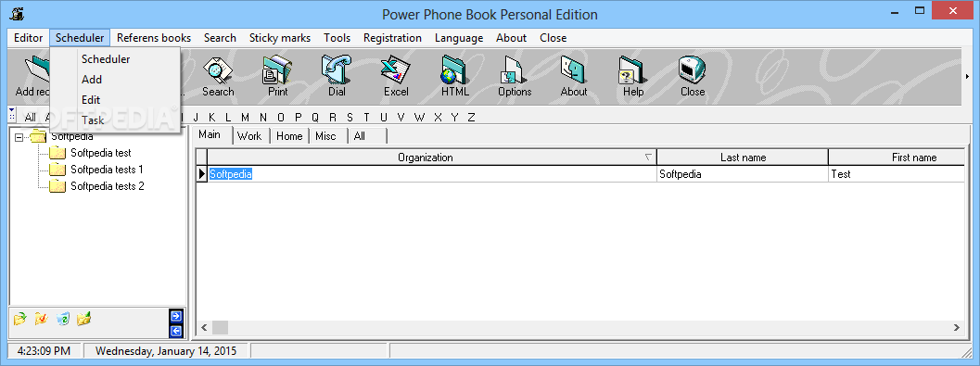980x366 pixels.
Task: Filter contacts by letter K
Action: pos(212,117)
